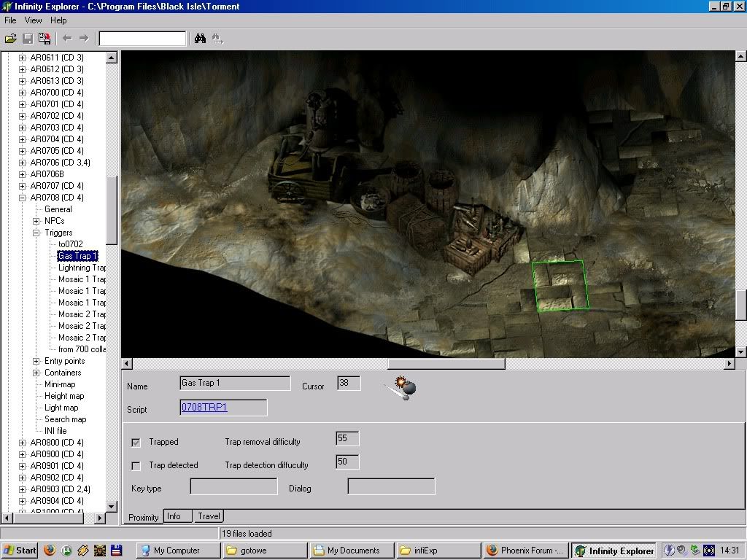
Task: Click the yellow pencil quick launch icon
Action: [83, 550]
